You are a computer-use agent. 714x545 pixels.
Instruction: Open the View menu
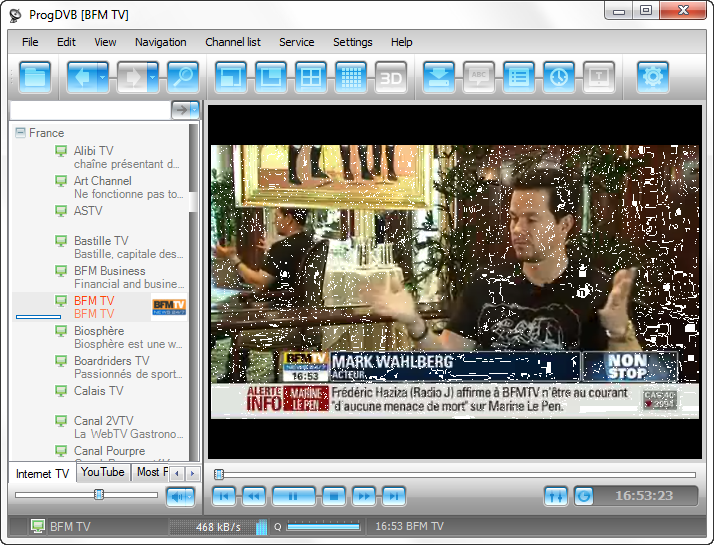[105, 42]
